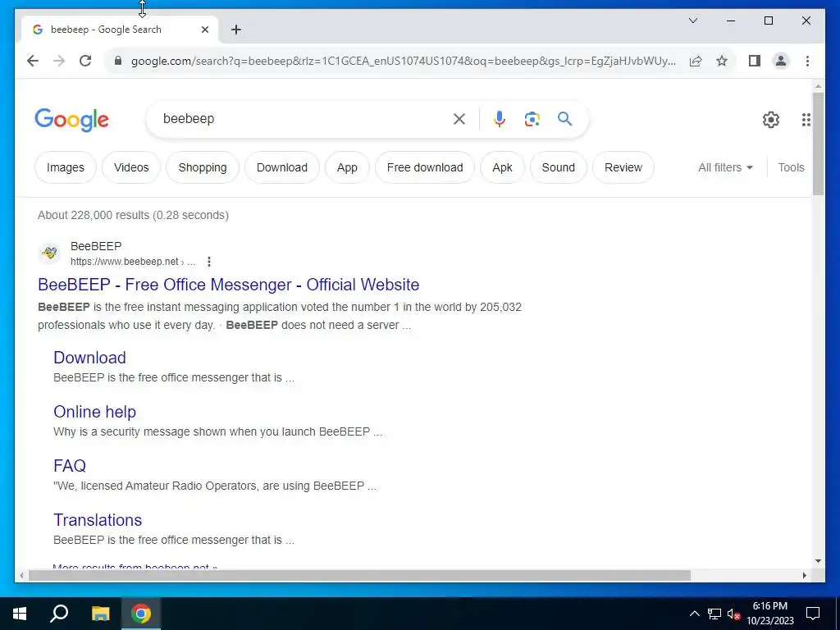
Task: Search by voice with microphone icon
Action: coord(500,119)
